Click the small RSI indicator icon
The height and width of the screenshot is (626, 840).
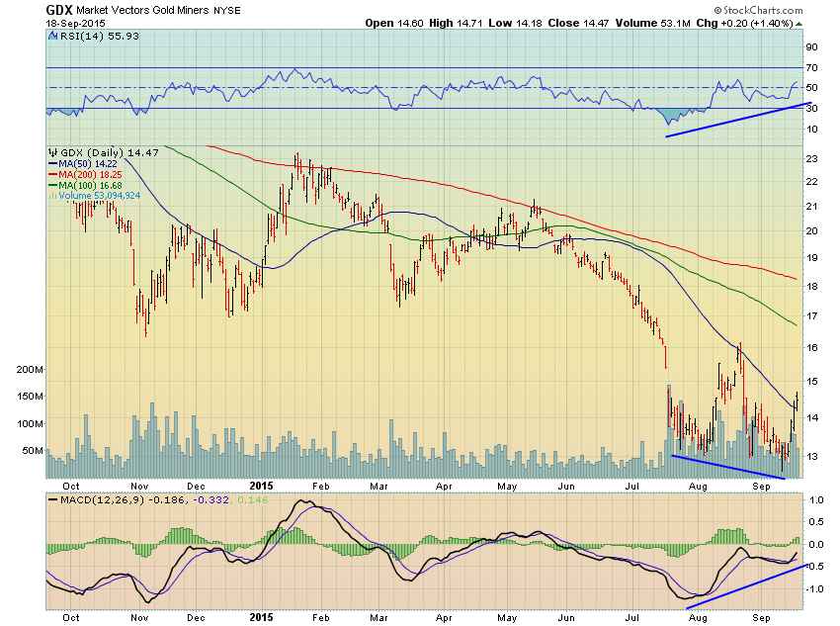coord(53,37)
